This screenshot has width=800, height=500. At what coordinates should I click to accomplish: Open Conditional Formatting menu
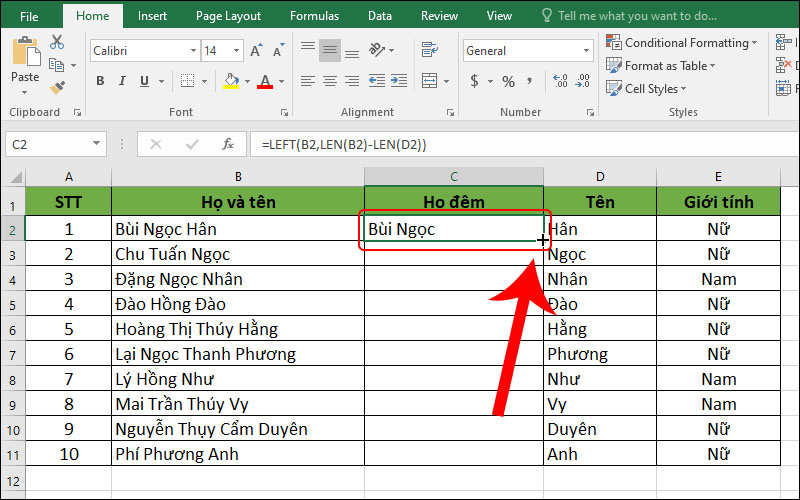point(681,43)
